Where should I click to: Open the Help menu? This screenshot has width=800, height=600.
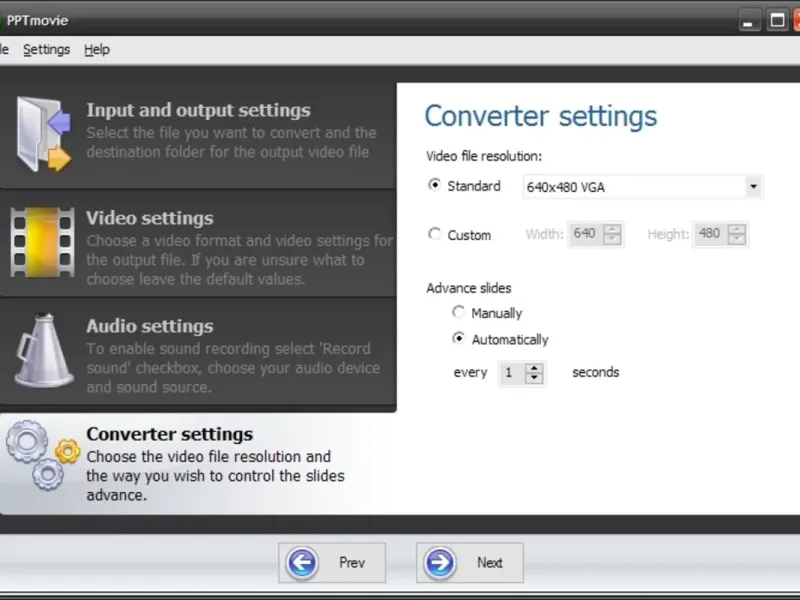(x=97, y=49)
